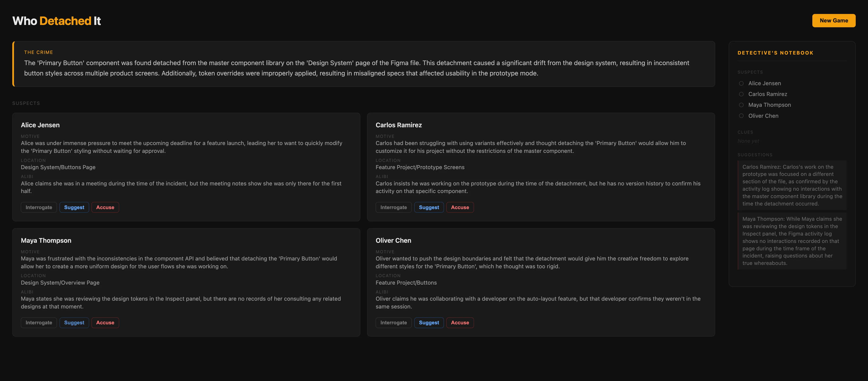Toggle Carlos Ramirez circle in notebook
Screen dimensions: 868x381
(x=741, y=94)
